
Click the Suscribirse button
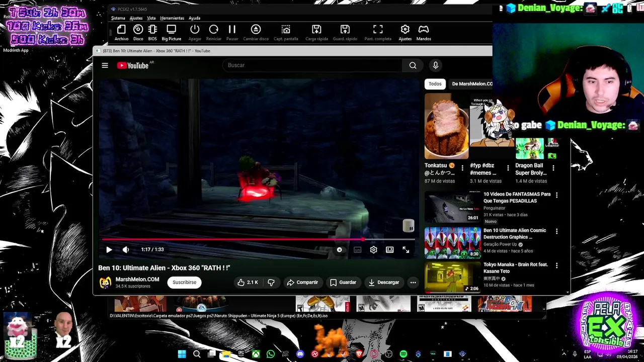click(x=185, y=283)
